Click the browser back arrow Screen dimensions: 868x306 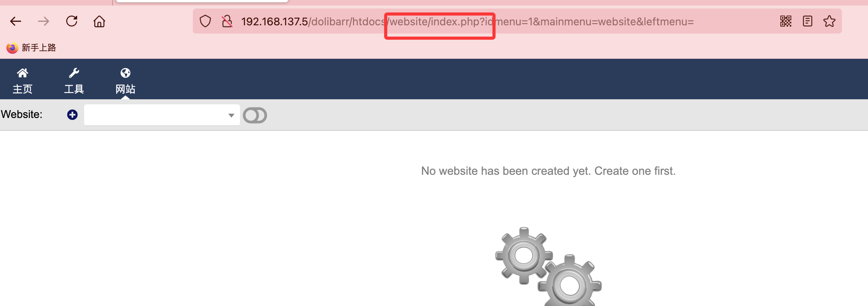tap(16, 21)
